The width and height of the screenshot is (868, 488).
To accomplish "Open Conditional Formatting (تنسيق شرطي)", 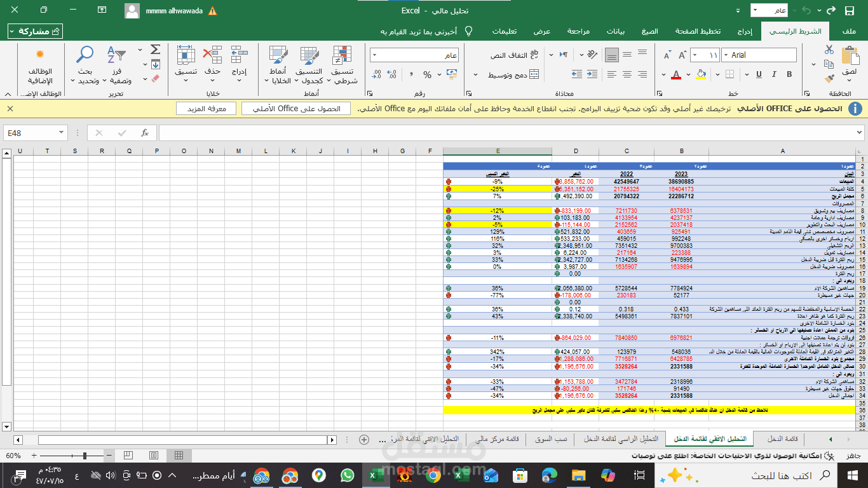I will pyautogui.click(x=344, y=65).
